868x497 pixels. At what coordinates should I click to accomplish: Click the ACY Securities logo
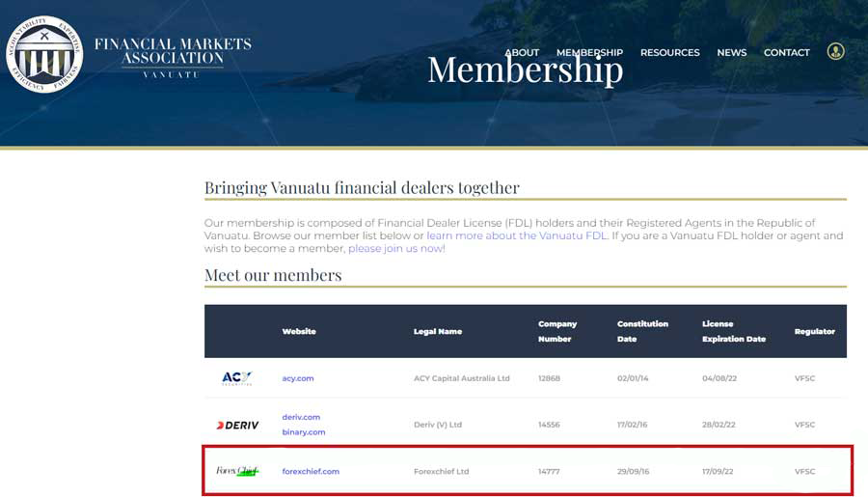tap(236, 378)
